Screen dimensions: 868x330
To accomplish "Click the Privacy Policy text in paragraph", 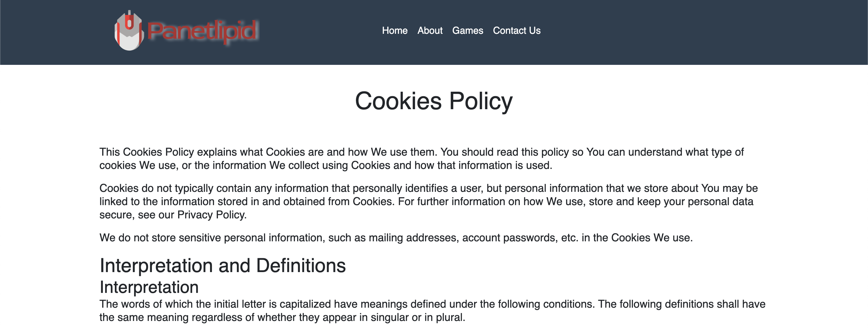I will (212, 215).
